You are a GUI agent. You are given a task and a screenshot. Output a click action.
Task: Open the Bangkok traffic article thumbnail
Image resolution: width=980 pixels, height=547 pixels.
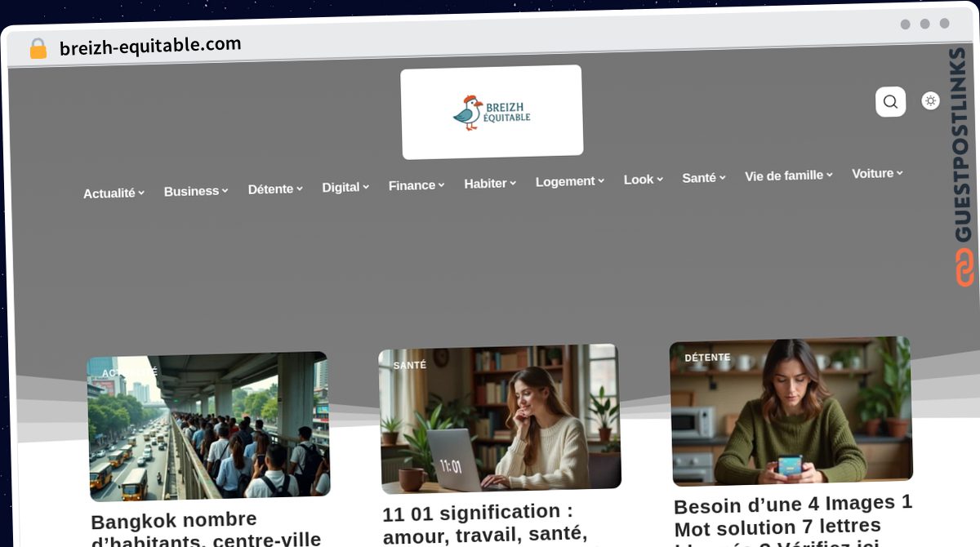click(x=208, y=426)
